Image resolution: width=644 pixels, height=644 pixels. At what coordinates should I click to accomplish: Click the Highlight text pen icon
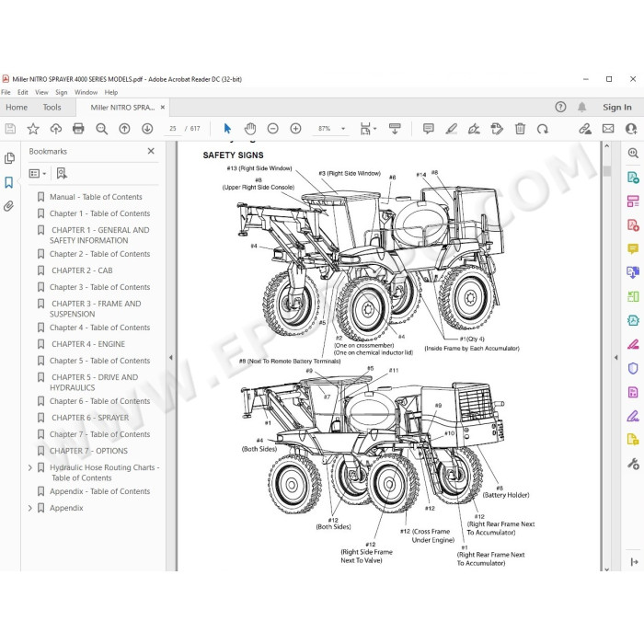coord(452,129)
